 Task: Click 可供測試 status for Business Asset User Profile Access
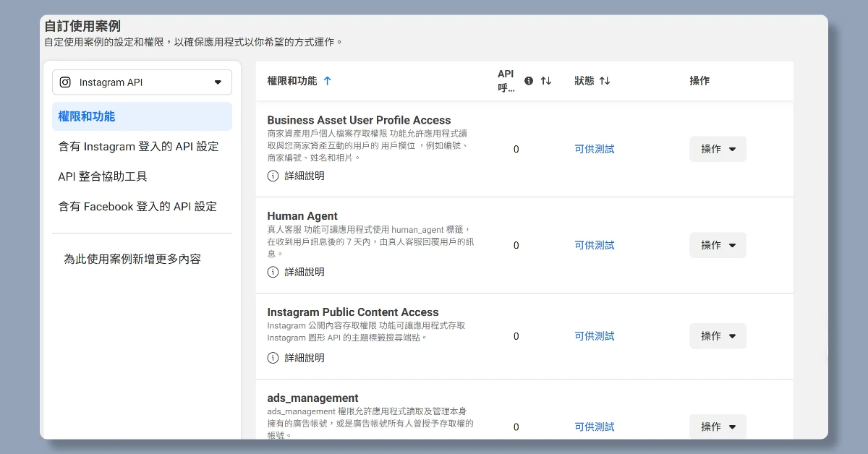click(x=595, y=149)
